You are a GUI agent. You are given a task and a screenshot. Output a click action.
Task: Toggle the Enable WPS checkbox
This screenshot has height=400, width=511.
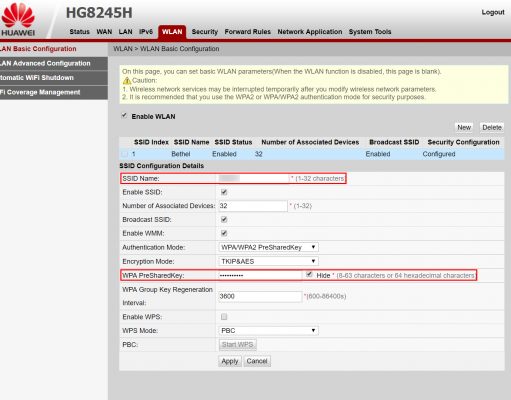coord(224,316)
